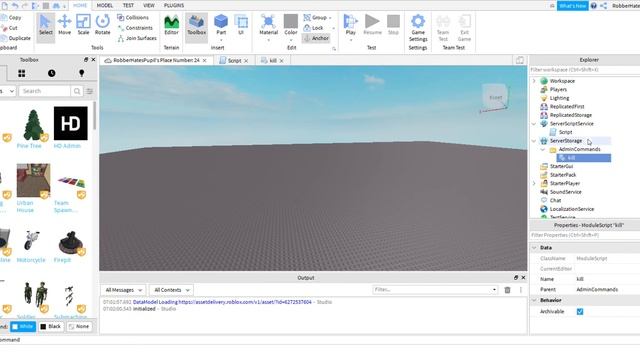
Task: Choose Black background swatch in Toolbox
Action: [51, 327]
